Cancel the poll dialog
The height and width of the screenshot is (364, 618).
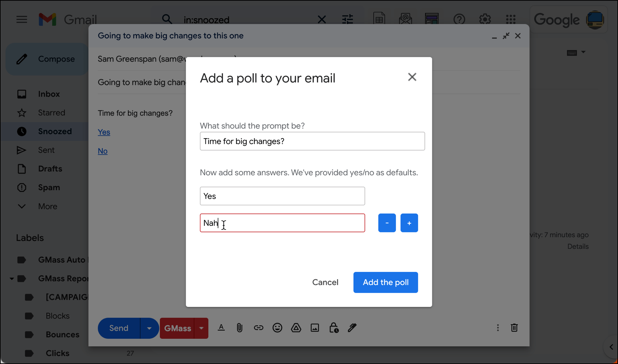325,282
